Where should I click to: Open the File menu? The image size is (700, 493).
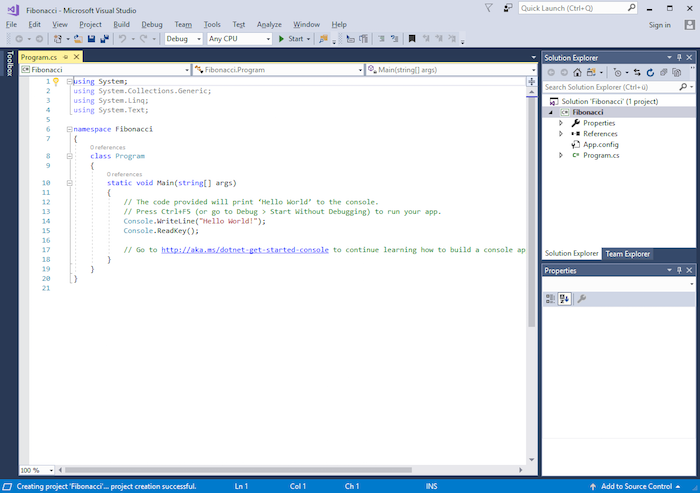(x=11, y=25)
